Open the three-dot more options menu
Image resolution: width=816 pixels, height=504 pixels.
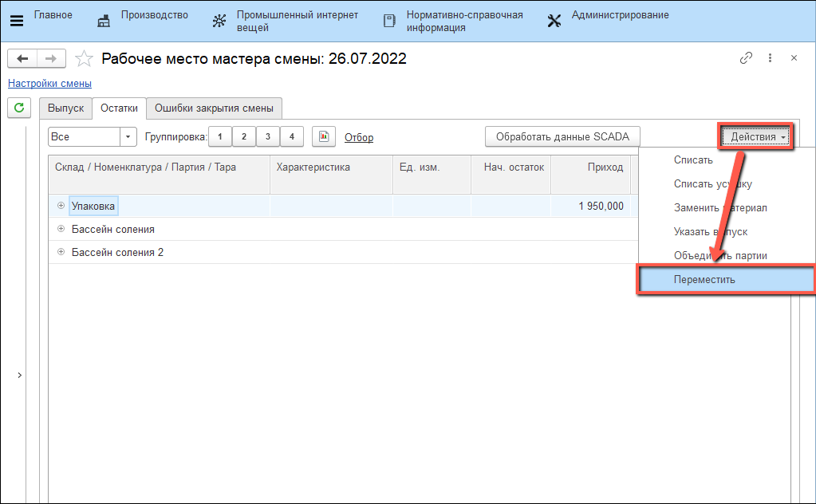[770, 58]
